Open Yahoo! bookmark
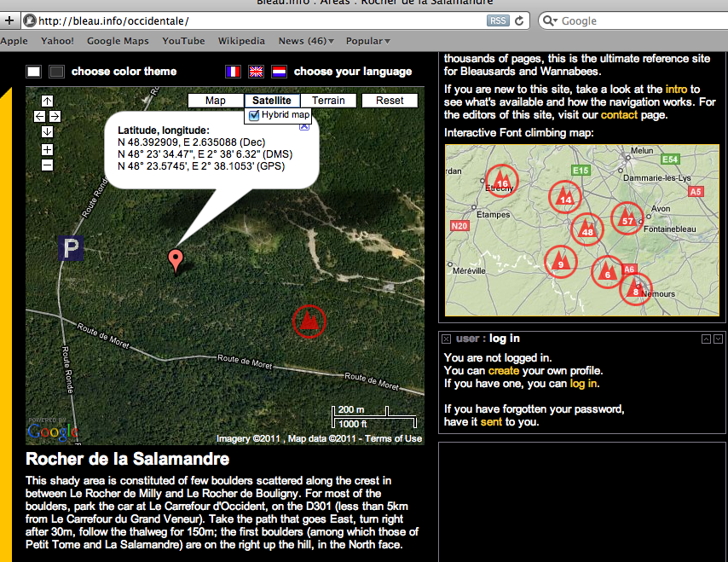The height and width of the screenshot is (562, 728). [x=57, y=41]
